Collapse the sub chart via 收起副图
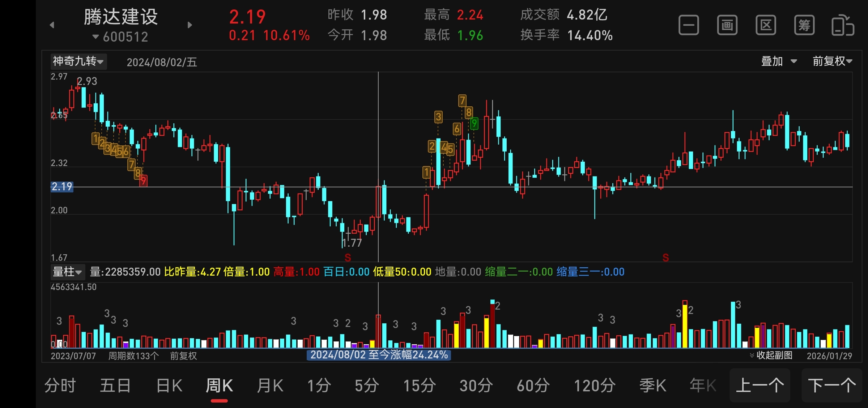The width and height of the screenshot is (868, 408). (771, 355)
